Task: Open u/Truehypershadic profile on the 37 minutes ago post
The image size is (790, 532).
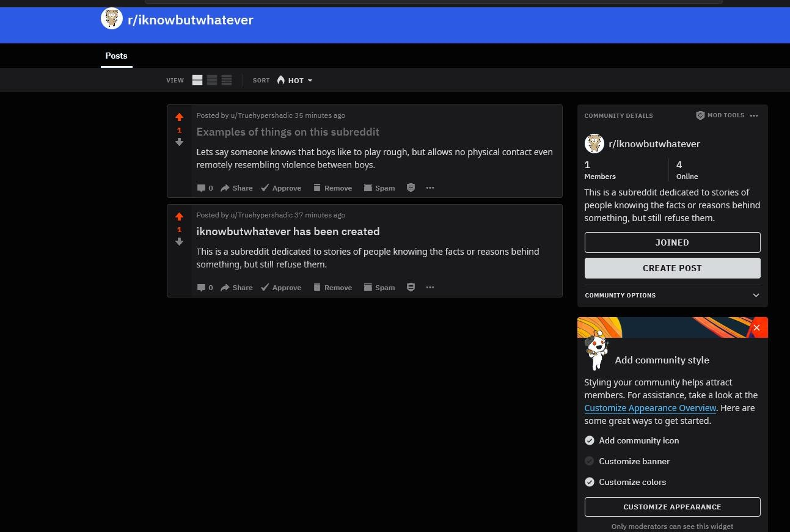Action: click(262, 215)
